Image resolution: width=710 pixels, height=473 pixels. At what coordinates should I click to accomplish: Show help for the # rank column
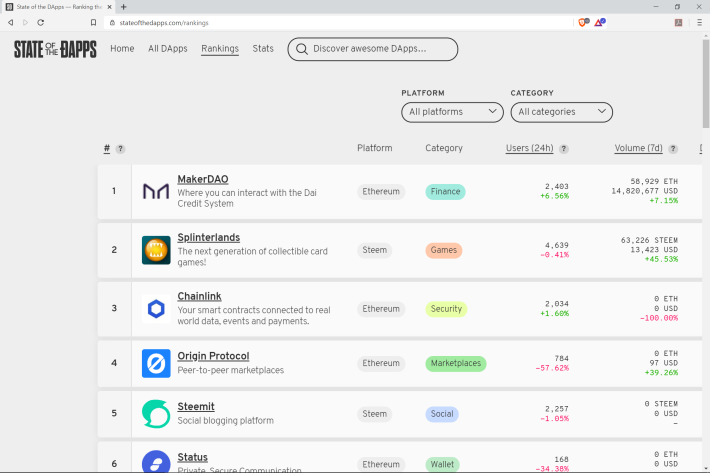[120, 149]
